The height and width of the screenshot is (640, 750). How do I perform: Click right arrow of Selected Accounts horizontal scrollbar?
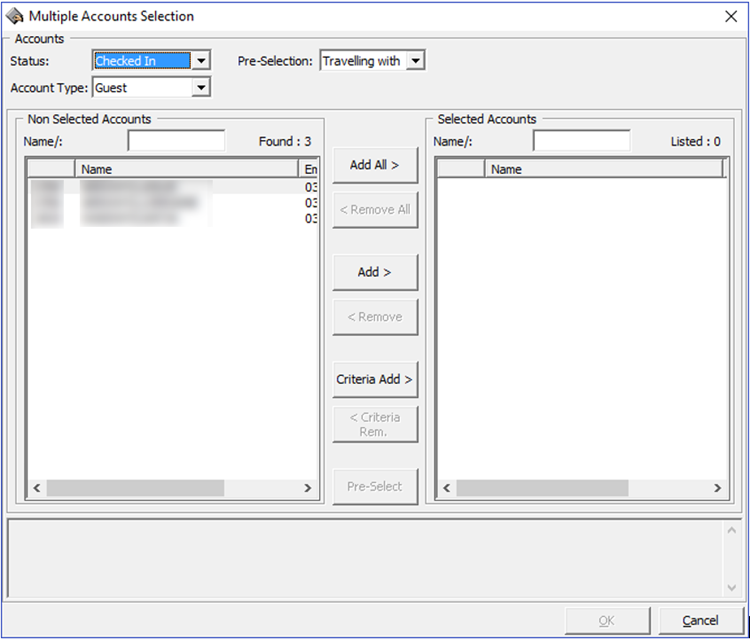717,488
